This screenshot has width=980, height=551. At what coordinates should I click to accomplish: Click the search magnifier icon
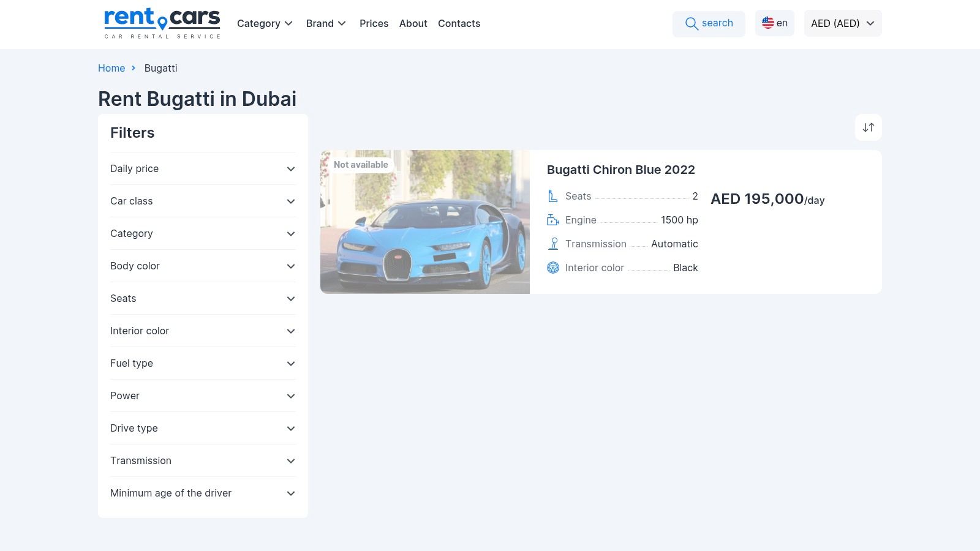pyautogui.click(x=692, y=24)
